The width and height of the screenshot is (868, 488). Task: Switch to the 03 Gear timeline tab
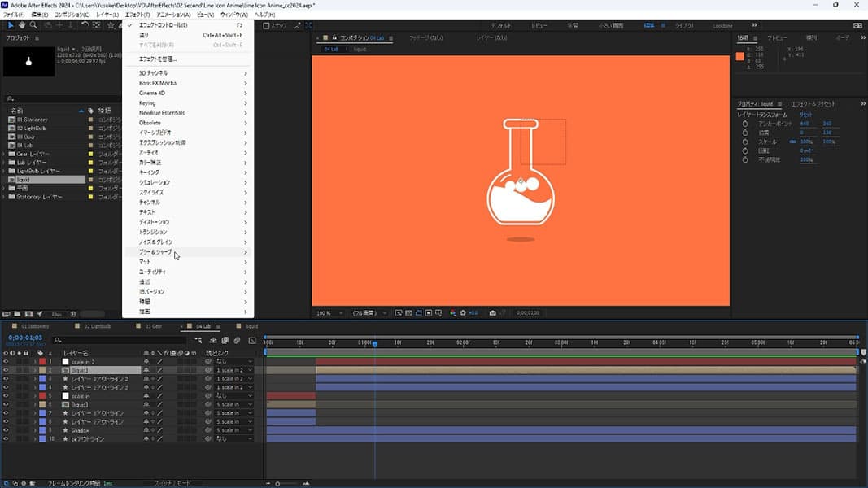click(154, 326)
